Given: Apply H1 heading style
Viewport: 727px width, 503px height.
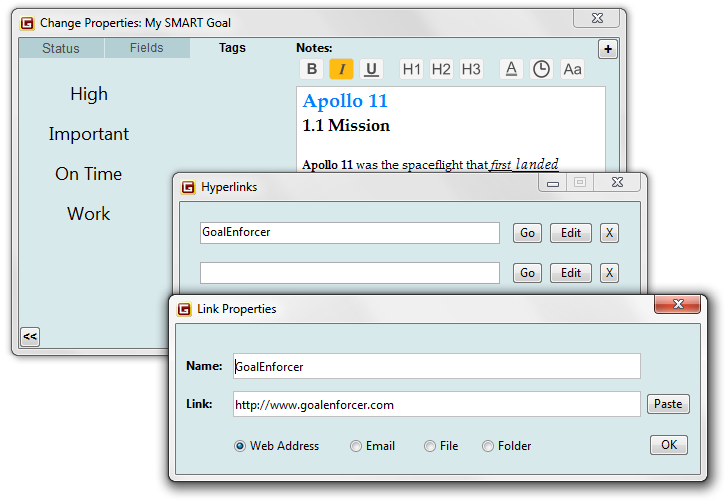Looking at the screenshot, I should (x=411, y=69).
